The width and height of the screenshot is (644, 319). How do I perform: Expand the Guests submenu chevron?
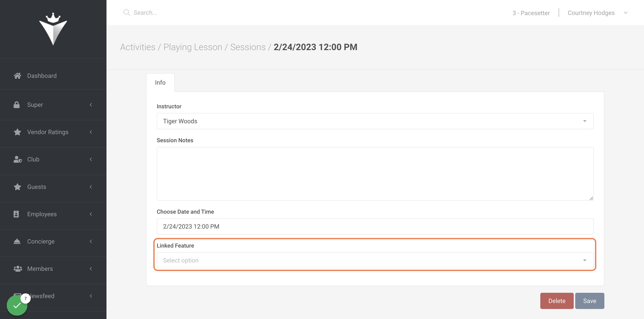tap(91, 187)
